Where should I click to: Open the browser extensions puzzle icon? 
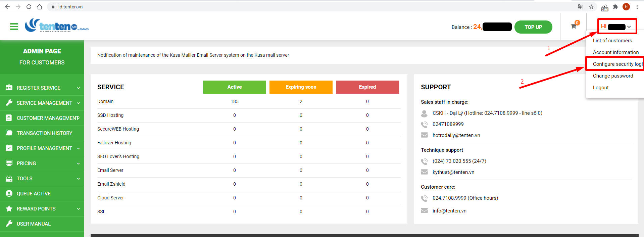click(x=615, y=7)
